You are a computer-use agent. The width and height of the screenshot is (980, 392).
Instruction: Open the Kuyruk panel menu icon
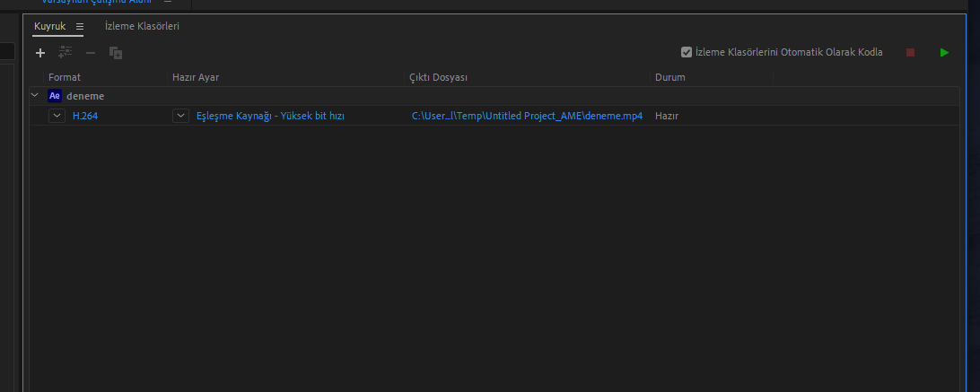pos(79,27)
